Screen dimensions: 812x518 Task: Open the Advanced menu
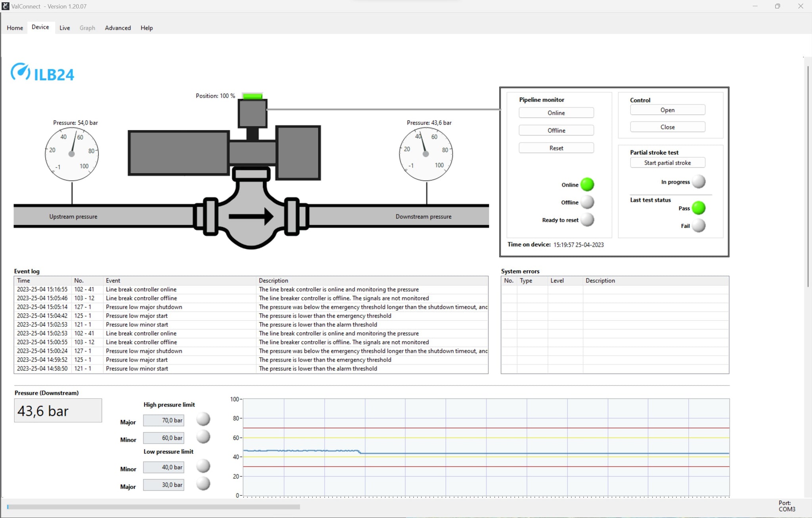click(x=118, y=28)
